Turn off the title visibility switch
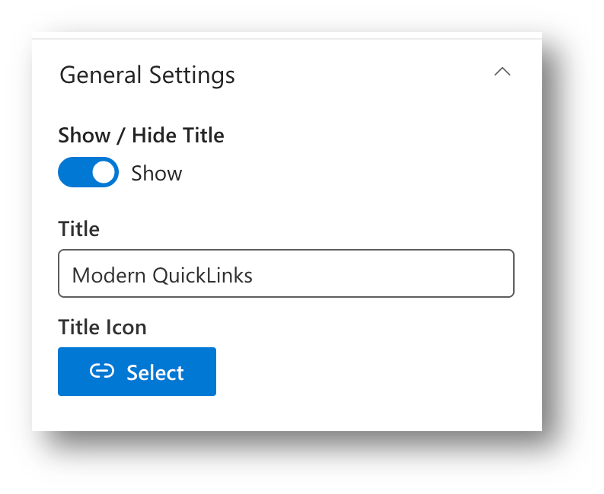The width and height of the screenshot is (604, 494). (88, 173)
